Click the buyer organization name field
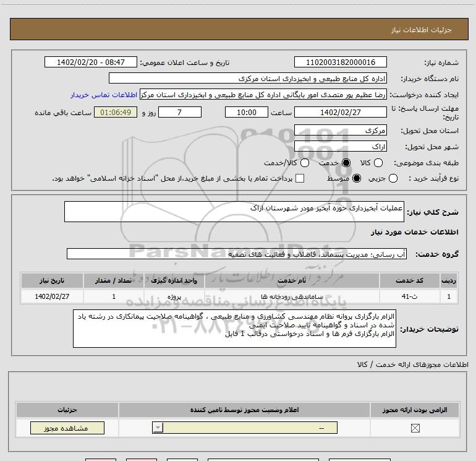Image resolution: width=476 pixels, height=461 pixels. tap(248, 79)
